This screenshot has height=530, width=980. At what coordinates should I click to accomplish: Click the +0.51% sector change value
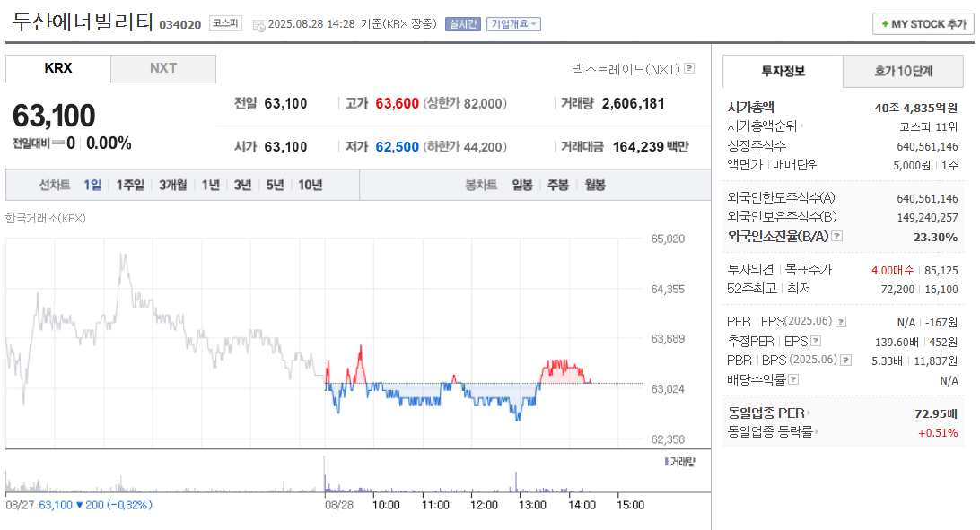tap(938, 432)
